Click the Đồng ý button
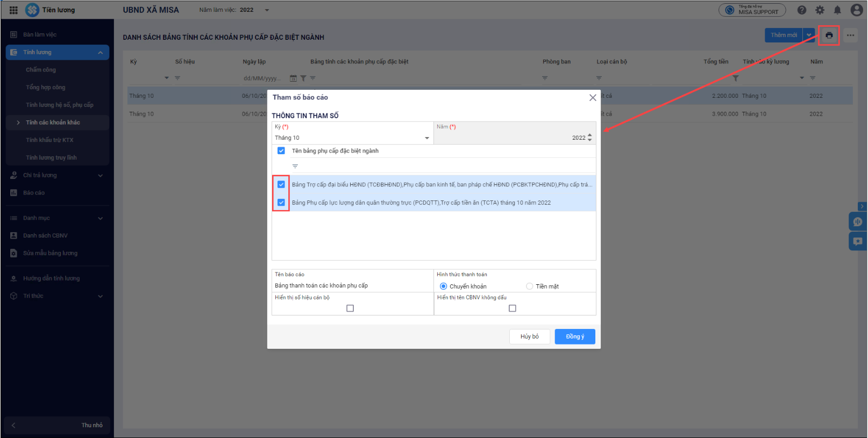Image resolution: width=868 pixels, height=438 pixels. pyautogui.click(x=575, y=336)
